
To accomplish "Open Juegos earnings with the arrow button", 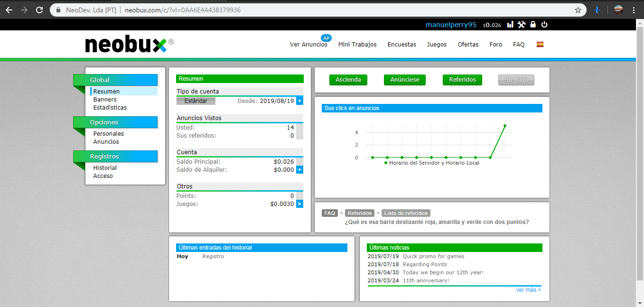I will pos(299,204).
